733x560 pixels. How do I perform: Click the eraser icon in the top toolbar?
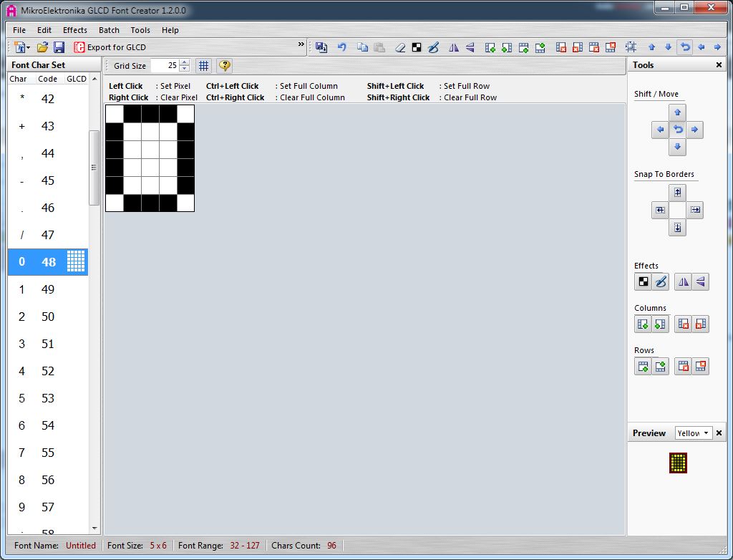[x=400, y=47]
